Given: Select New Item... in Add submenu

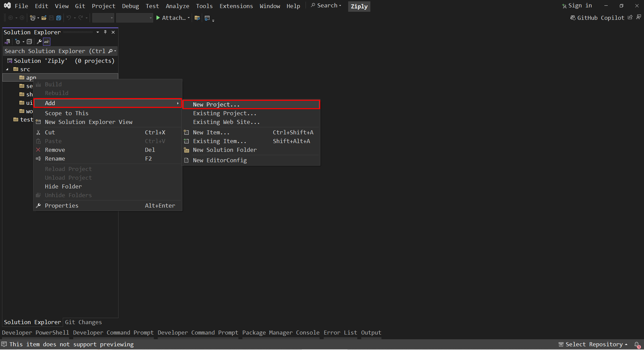Looking at the screenshot, I should (x=251, y=132).
